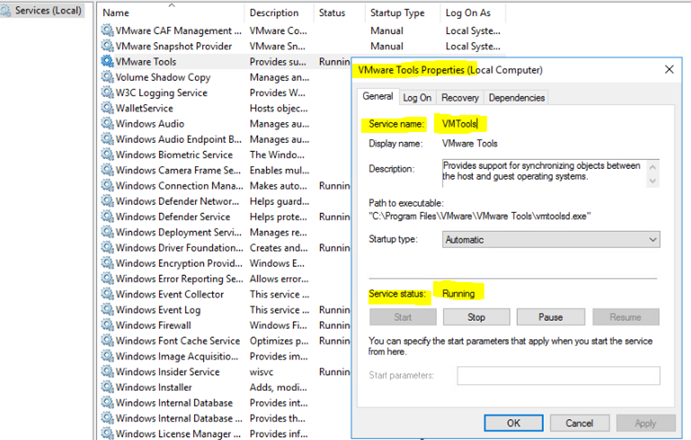Viewport: 691px width, 440px height.
Task: Close the VMware Tools Properties dialog
Action: click(x=669, y=70)
